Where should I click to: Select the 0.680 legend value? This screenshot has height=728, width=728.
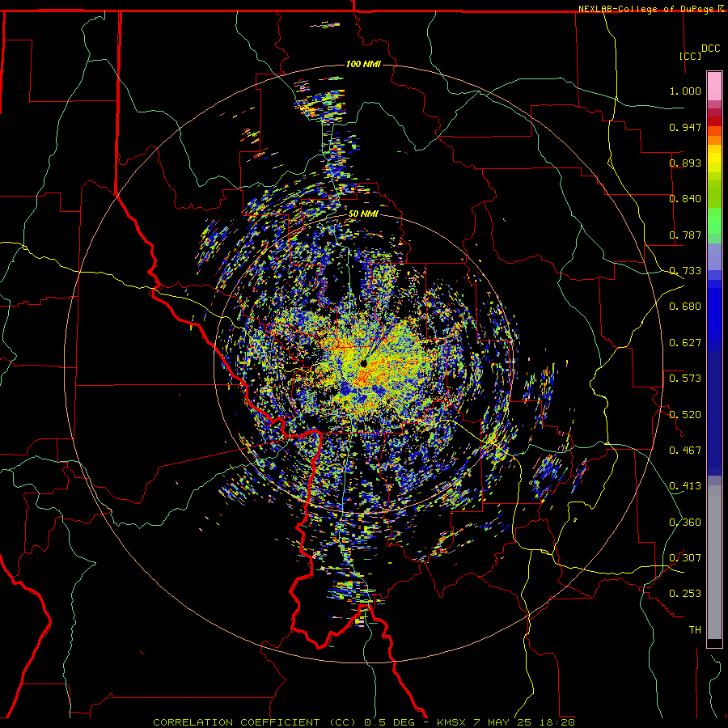[x=685, y=307]
